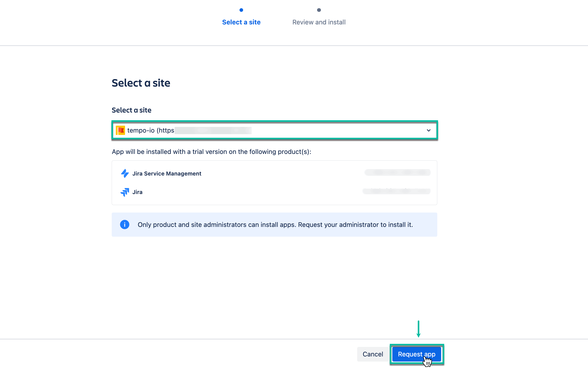The image size is (588, 368).
Task: Click the Jira Service Management label
Action: tap(167, 173)
